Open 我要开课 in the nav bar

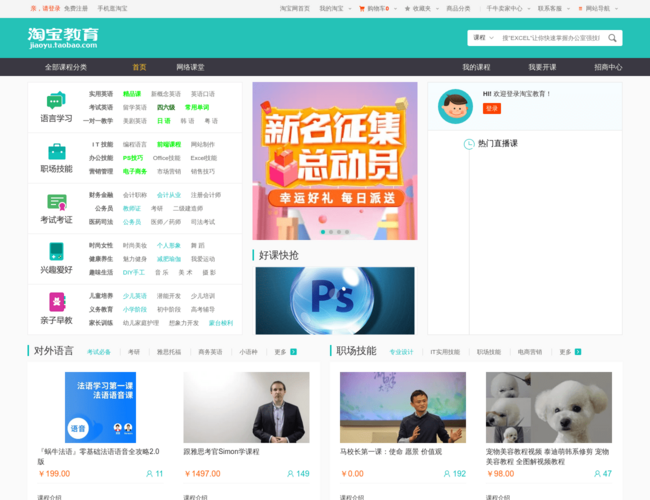pyautogui.click(x=542, y=67)
